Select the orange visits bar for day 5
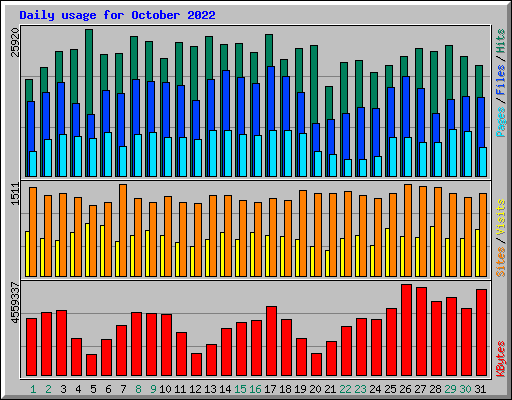 pos(93,241)
